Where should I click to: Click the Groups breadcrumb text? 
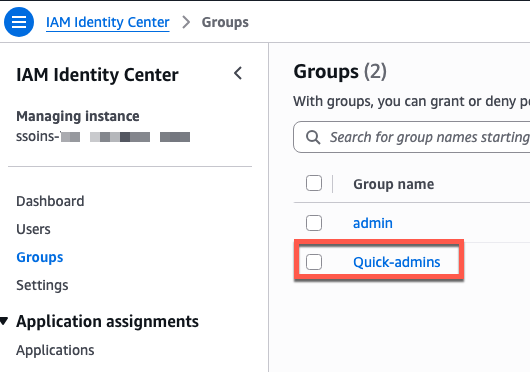click(225, 22)
